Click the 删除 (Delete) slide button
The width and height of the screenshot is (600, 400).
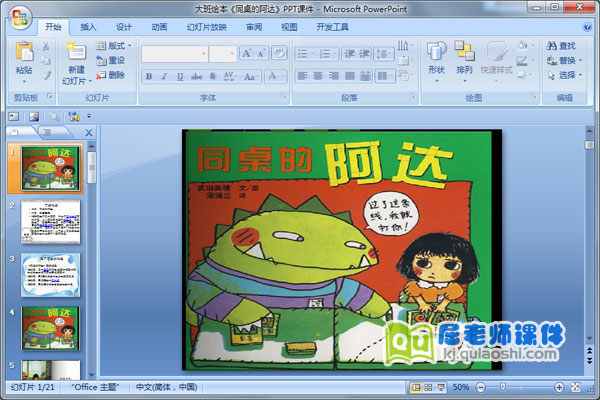click(x=111, y=75)
